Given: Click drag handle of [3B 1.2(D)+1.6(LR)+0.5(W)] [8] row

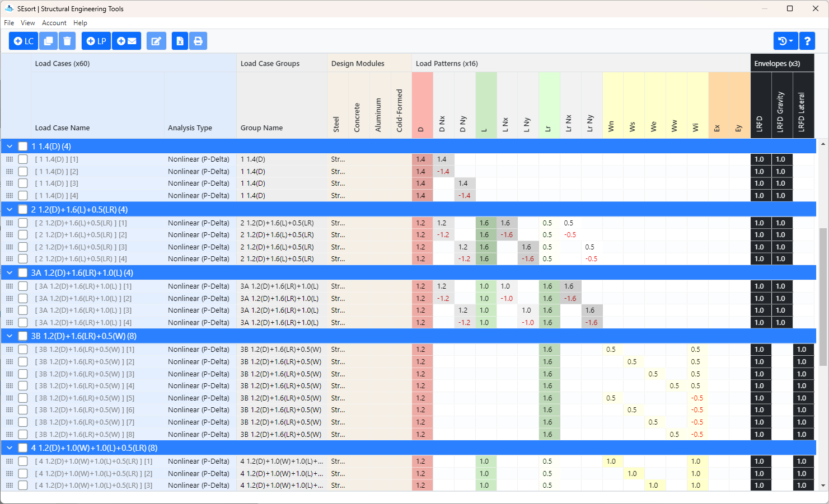Looking at the screenshot, I should point(10,435).
